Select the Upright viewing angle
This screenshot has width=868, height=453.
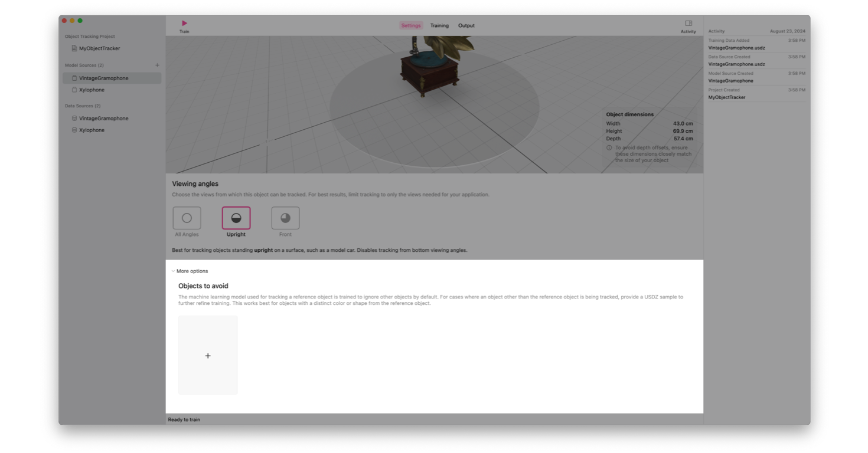click(236, 218)
